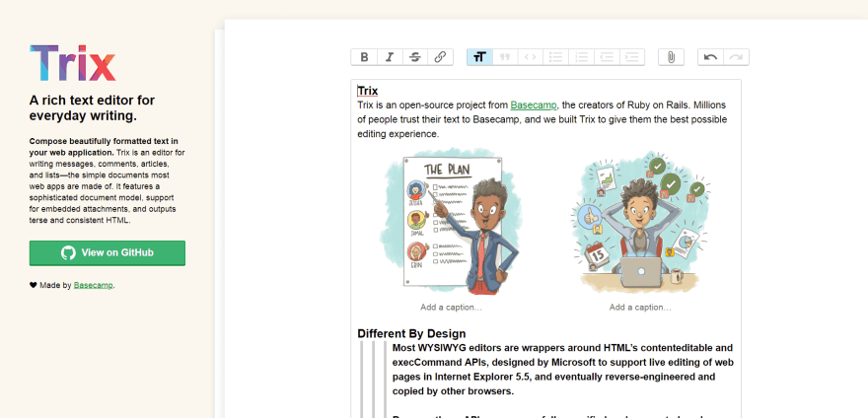The width and height of the screenshot is (868, 418).
Task: Open the Basecamp link in the editor text
Action: (x=534, y=105)
